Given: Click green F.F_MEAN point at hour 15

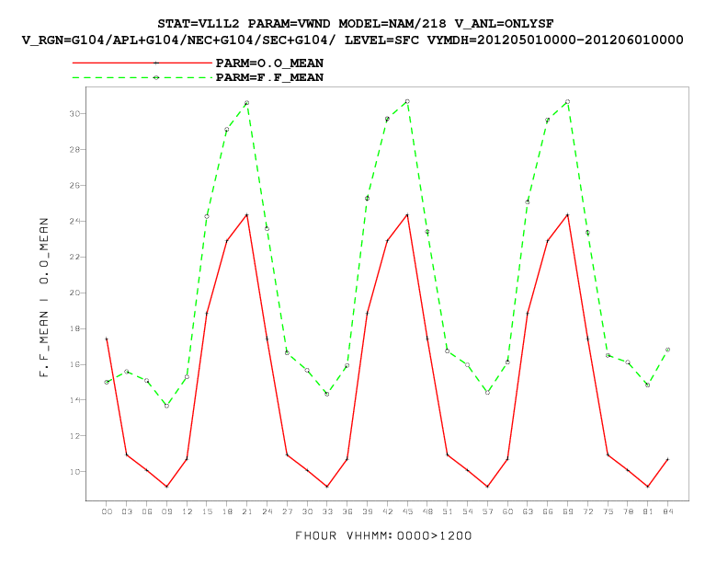Looking at the screenshot, I should pyautogui.click(x=207, y=216).
